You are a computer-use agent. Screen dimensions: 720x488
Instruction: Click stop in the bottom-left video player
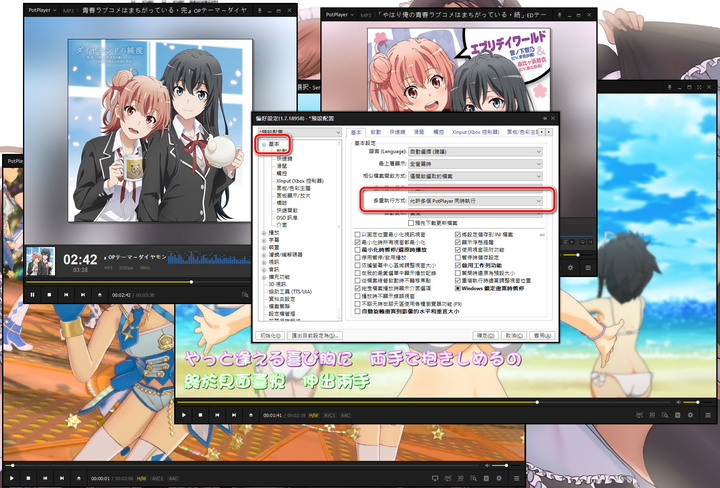click(28, 478)
